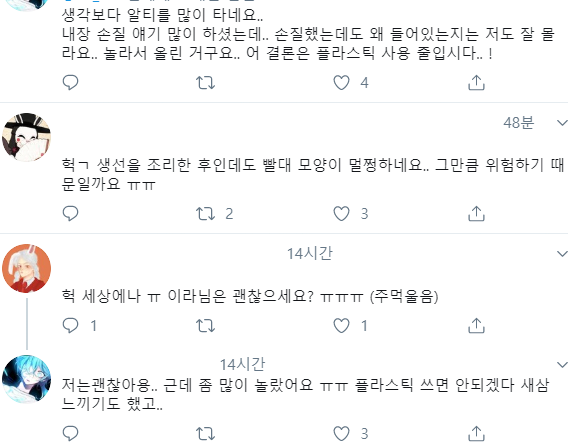
Task: Expand options chevron on the 48분 tweet
Action: click(562, 123)
